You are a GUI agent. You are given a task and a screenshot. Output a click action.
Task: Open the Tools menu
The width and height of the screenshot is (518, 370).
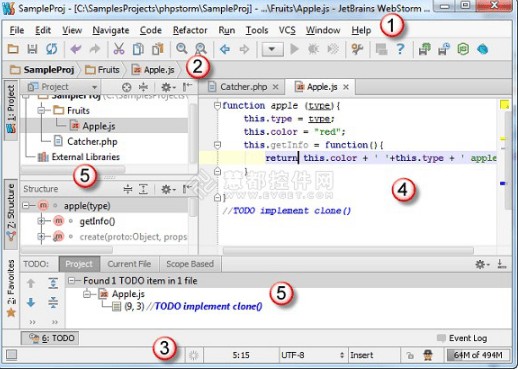point(257,30)
